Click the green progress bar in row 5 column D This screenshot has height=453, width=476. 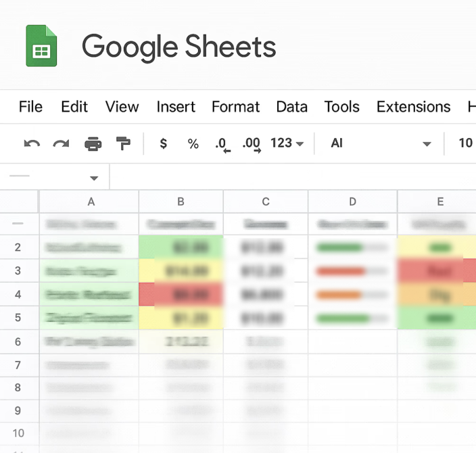(343, 318)
